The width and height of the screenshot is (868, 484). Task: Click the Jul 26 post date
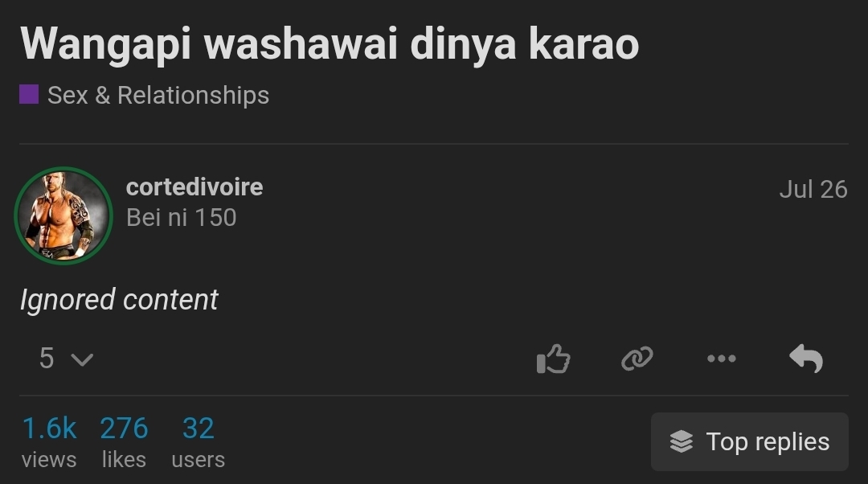click(x=813, y=190)
